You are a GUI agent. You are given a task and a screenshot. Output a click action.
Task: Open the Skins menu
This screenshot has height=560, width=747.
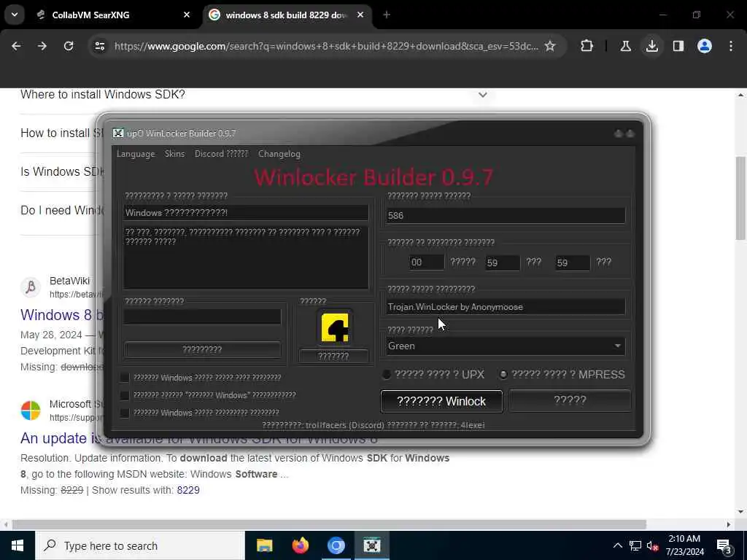pyautogui.click(x=174, y=154)
